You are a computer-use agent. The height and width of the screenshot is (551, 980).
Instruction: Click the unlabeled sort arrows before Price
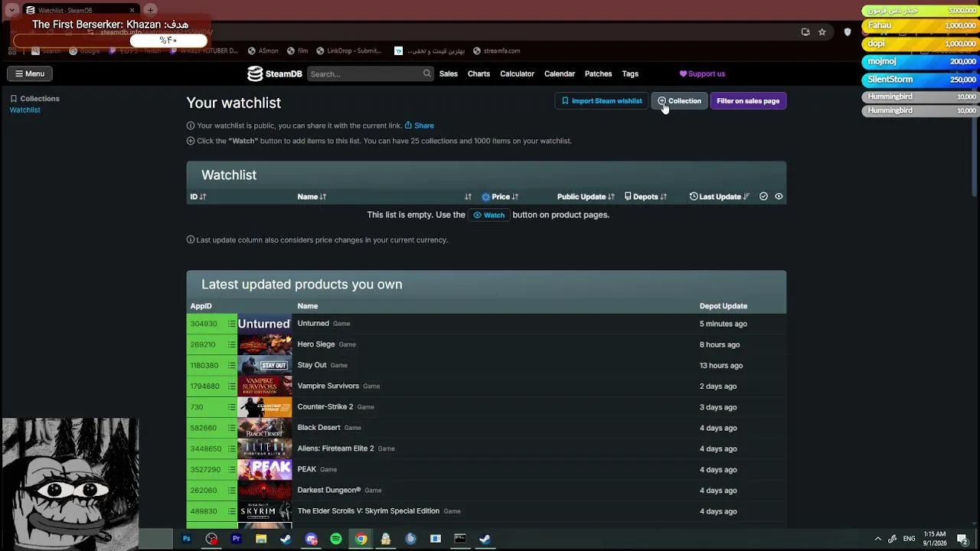coord(468,197)
